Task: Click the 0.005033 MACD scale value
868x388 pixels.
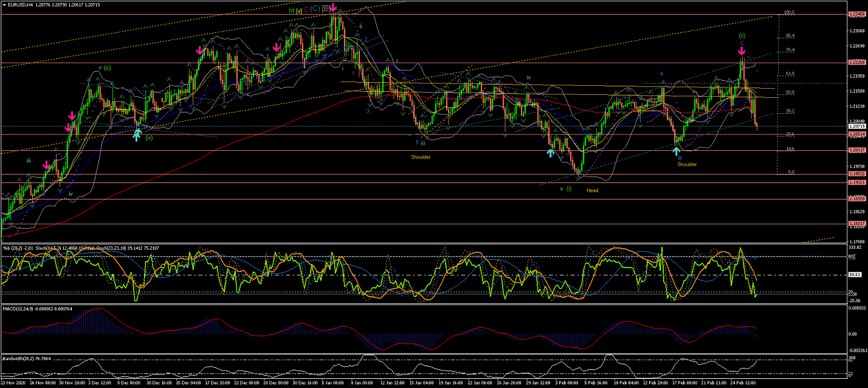Action: click(x=857, y=308)
